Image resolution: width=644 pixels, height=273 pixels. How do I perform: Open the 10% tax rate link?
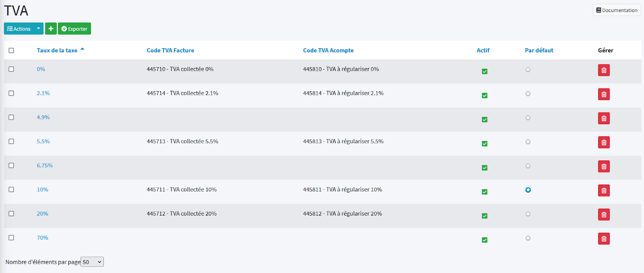click(x=43, y=190)
